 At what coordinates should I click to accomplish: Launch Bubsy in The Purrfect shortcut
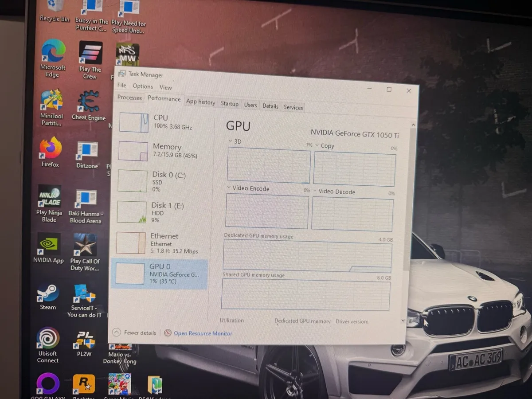click(x=92, y=16)
